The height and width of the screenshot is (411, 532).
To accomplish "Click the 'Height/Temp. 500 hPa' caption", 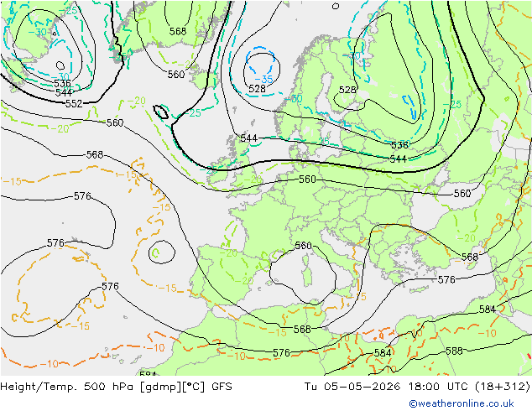I will [x=69, y=386].
